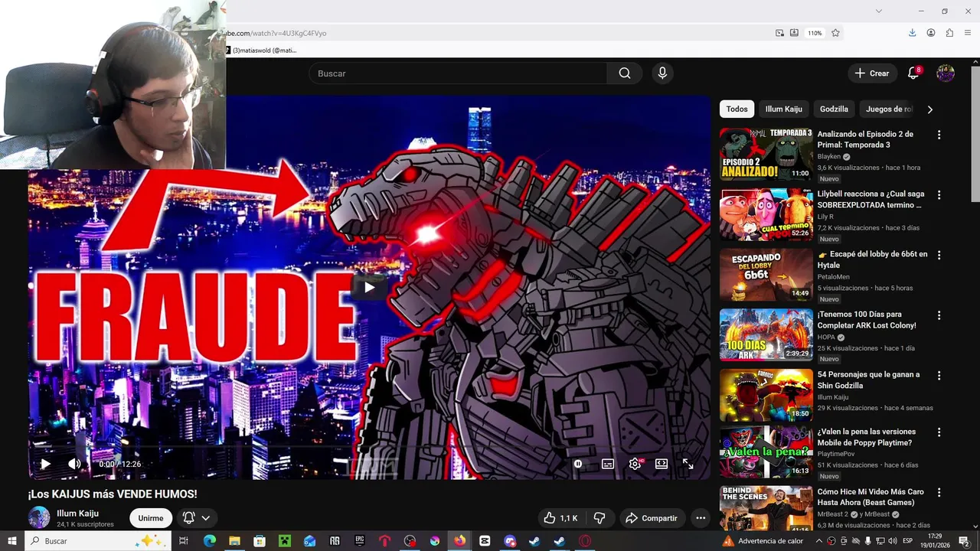Click the large center play button on the video
Screen dimensions: 980x551
click(369, 288)
